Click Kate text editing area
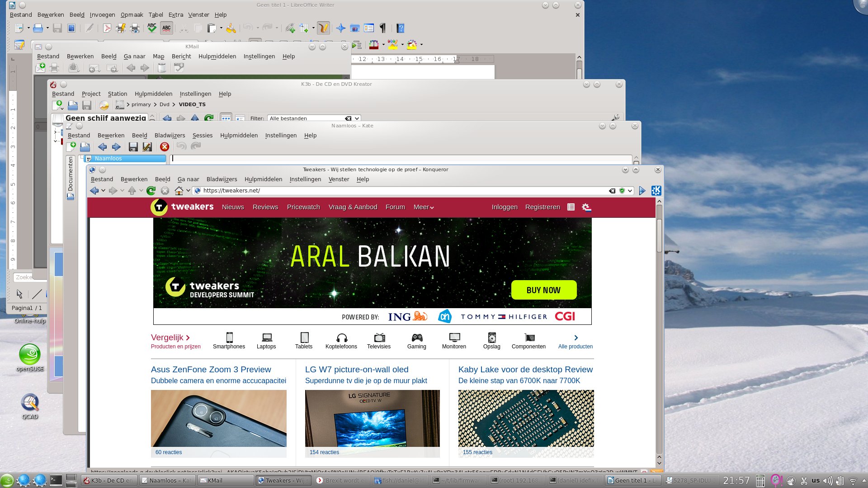Screen dimensions: 868x488 point(401,159)
